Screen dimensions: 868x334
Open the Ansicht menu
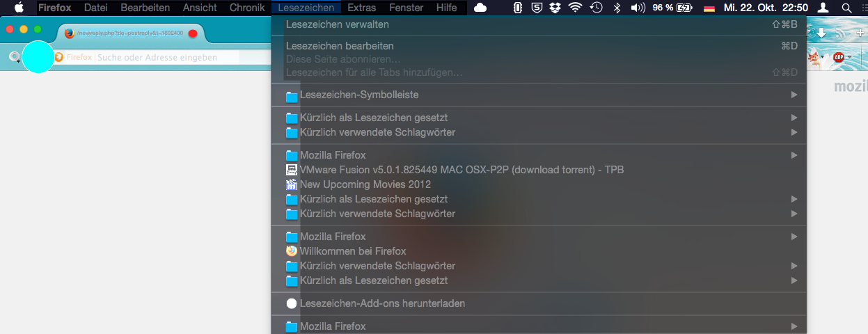(x=200, y=8)
